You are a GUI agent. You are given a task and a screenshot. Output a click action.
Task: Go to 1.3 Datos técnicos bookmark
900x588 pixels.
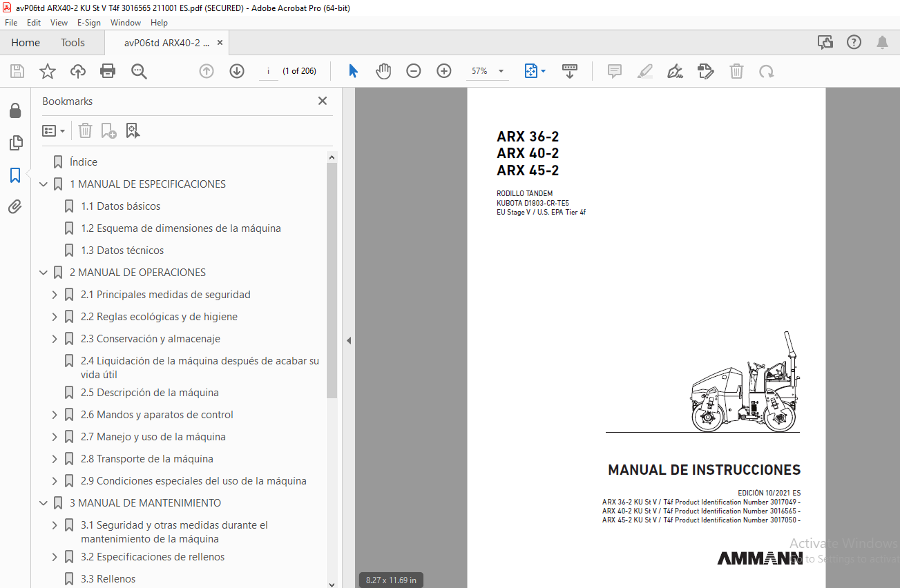pos(122,251)
